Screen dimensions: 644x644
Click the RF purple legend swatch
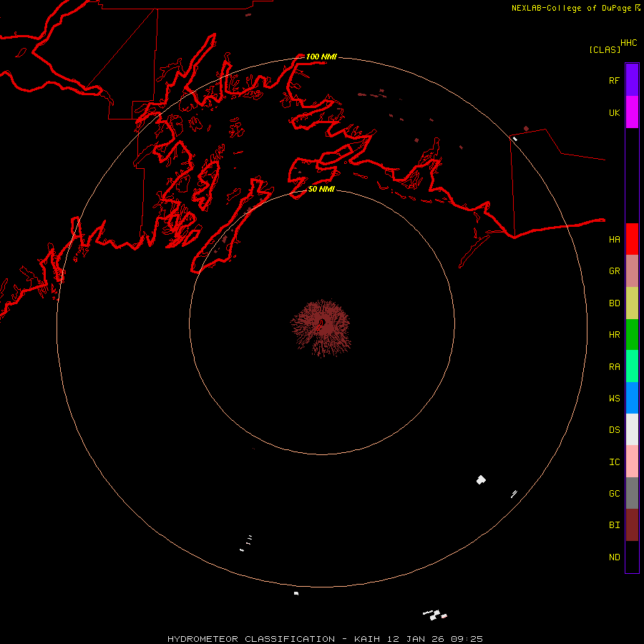[x=632, y=80]
